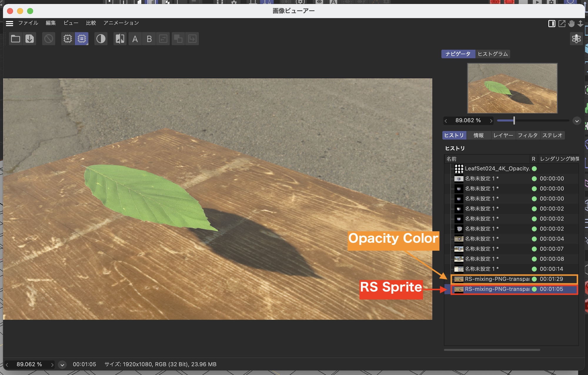Toggle the black-white filter half-circle icon
The height and width of the screenshot is (375, 588).
[x=101, y=39]
